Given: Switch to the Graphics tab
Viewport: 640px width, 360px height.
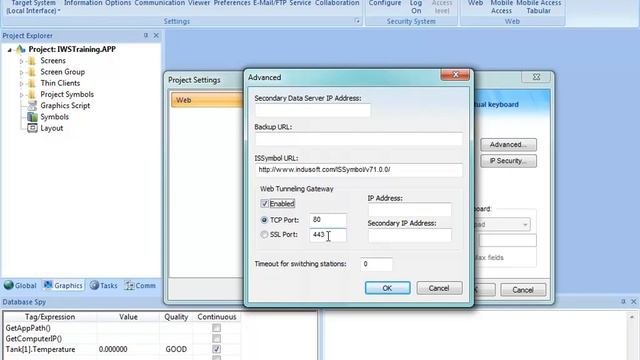Looking at the screenshot, I should click(x=63, y=285).
